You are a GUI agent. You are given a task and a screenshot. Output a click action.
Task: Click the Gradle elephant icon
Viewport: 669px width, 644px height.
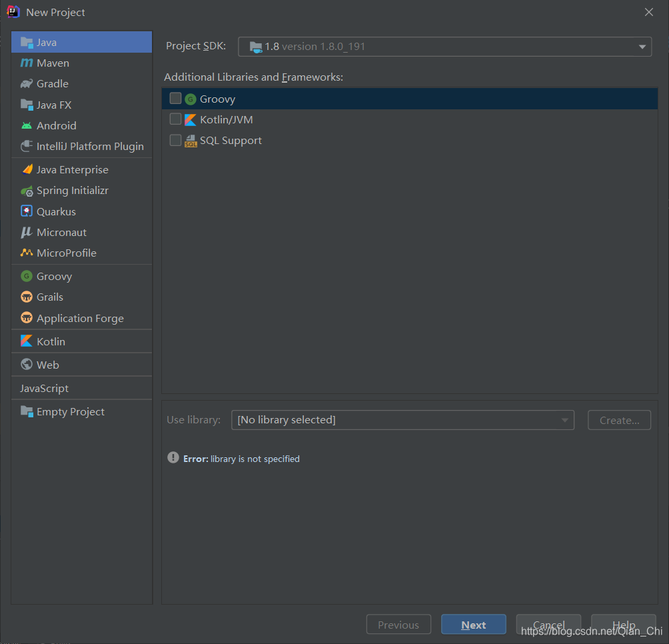(27, 83)
